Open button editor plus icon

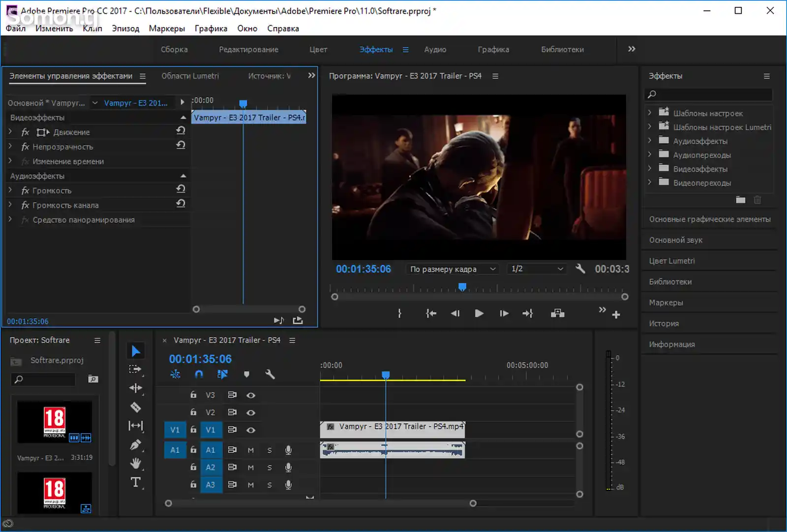tap(616, 315)
